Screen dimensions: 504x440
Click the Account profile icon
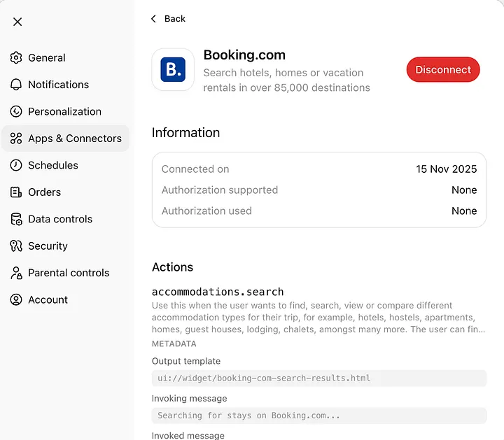[x=16, y=299]
